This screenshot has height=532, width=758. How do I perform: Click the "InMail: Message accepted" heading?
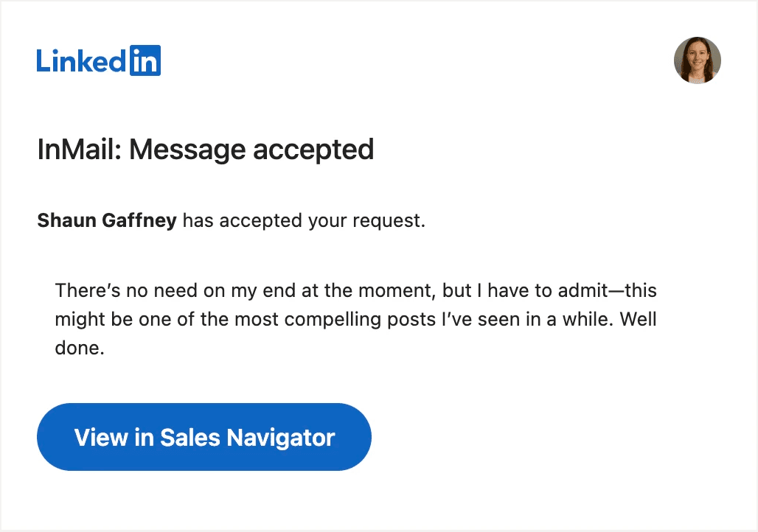[x=206, y=150]
